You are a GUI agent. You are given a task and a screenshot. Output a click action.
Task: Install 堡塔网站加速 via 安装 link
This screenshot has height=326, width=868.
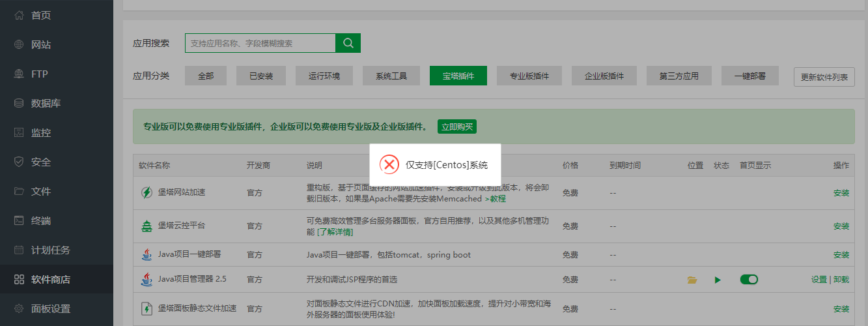pos(841,193)
